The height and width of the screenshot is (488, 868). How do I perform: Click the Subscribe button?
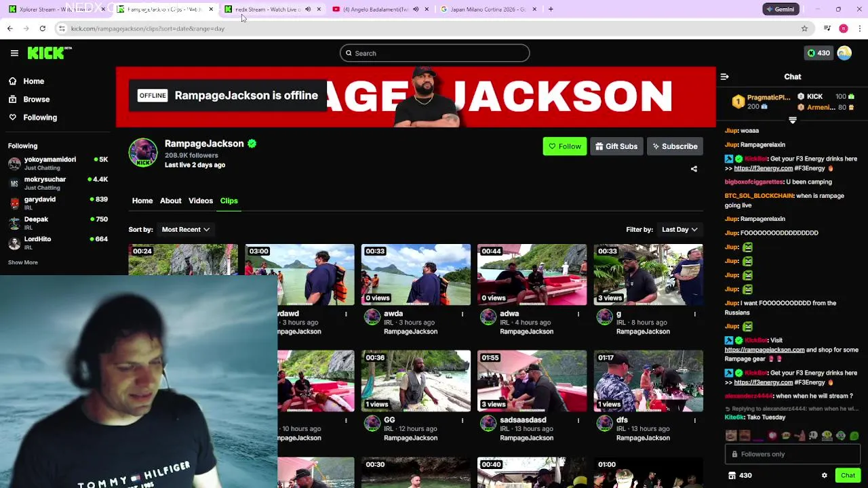pyautogui.click(x=675, y=146)
